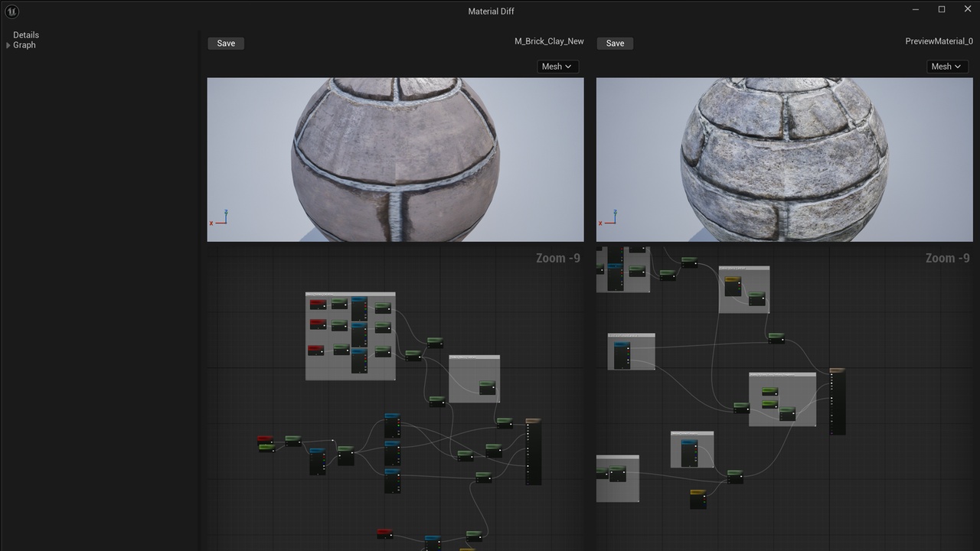Viewport: 980px width, 551px height.
Task: Open Mesh dropdown for PreviewMaterial_0 preview
Action: [947, 67]
